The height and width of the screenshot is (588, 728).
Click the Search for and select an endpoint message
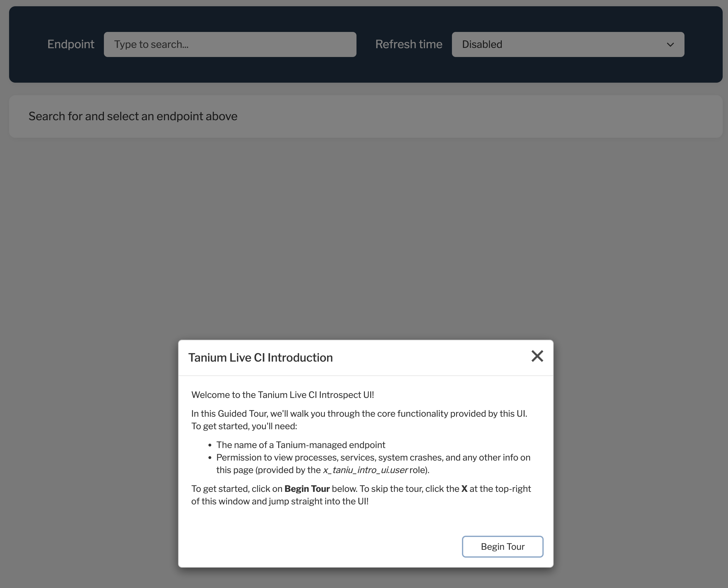point(133,116)
